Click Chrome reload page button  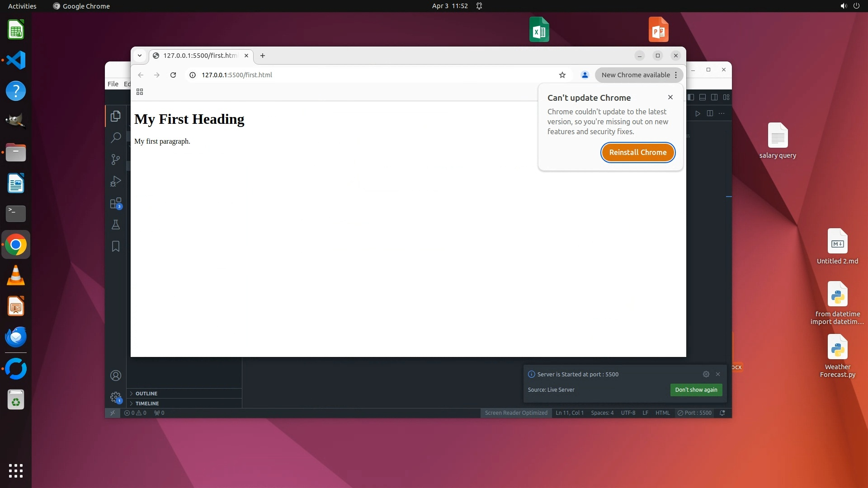coord(173,75)
